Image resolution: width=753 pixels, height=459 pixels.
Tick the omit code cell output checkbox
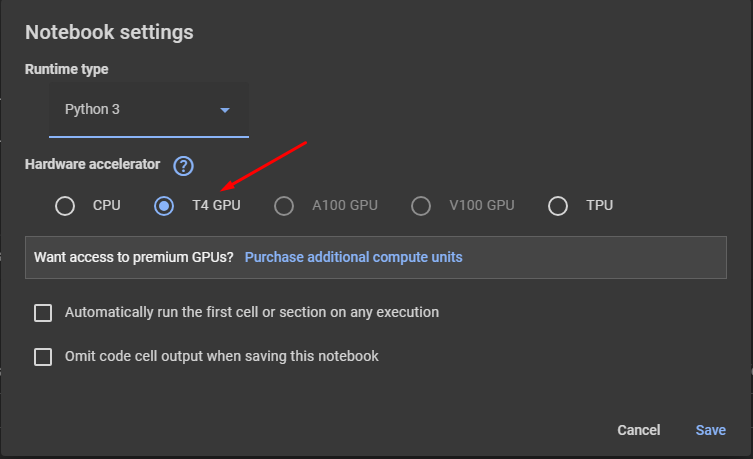pyautogui.click(x=43, y=357)
